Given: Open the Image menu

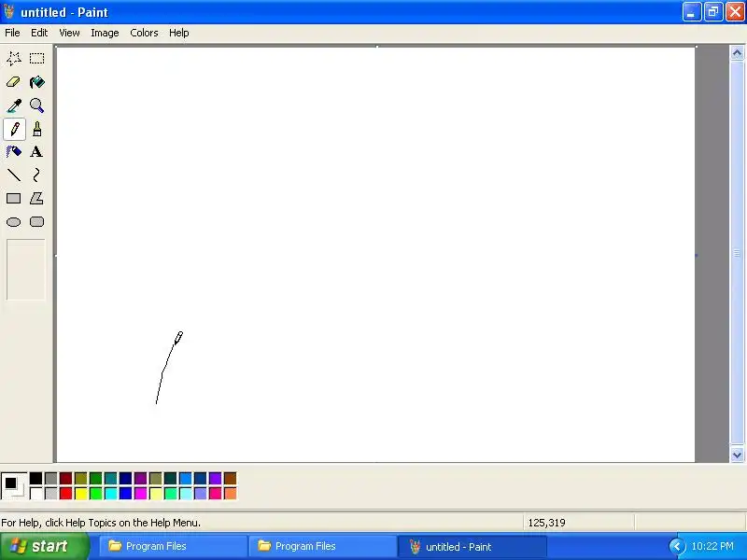Looking at the screenshot, I should coord(105,33).
